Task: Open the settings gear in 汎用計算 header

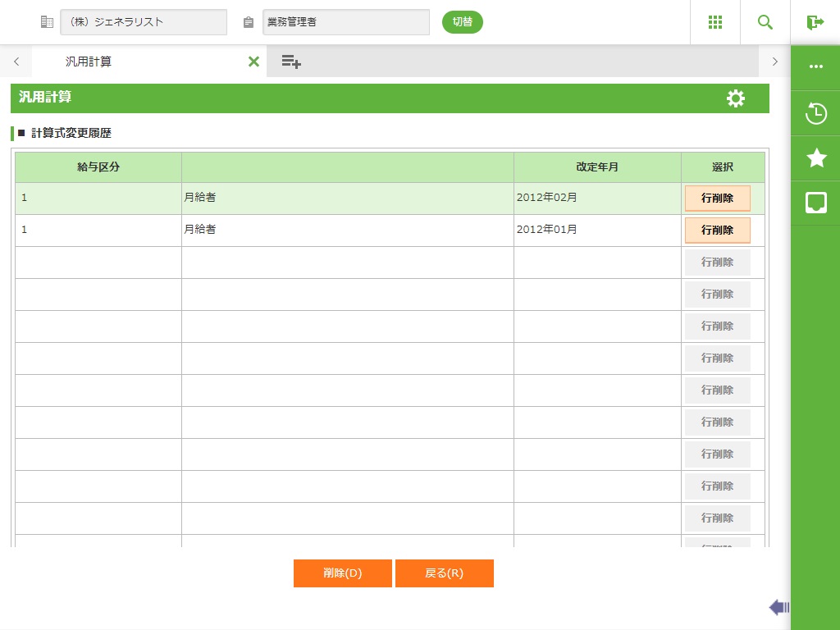Action: 736,98
